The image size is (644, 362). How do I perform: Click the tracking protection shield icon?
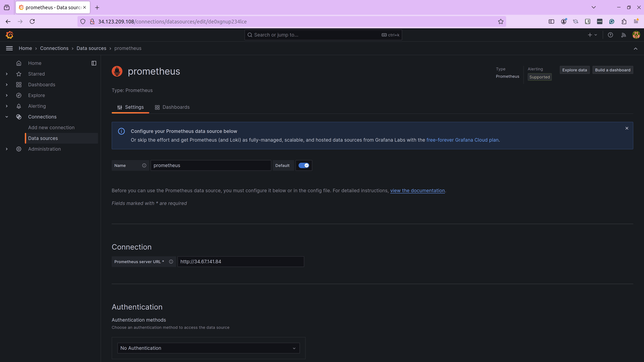point(83,21)
